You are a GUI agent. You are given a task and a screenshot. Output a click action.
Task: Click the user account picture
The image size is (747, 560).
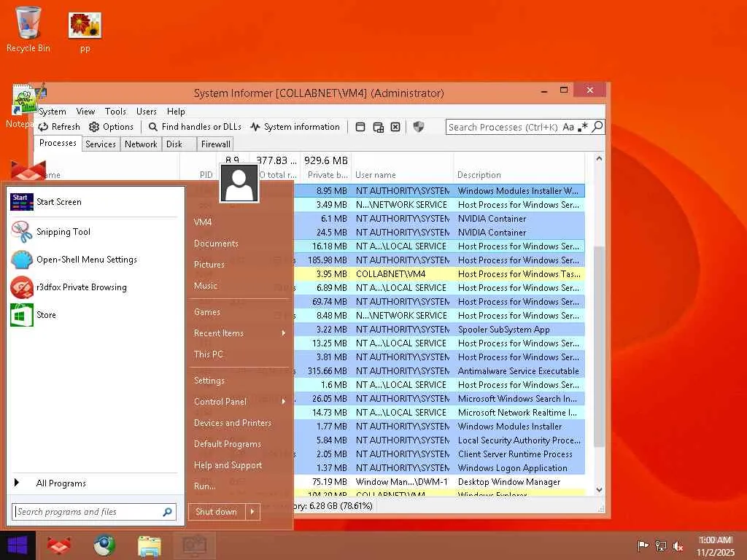point(239,183)
